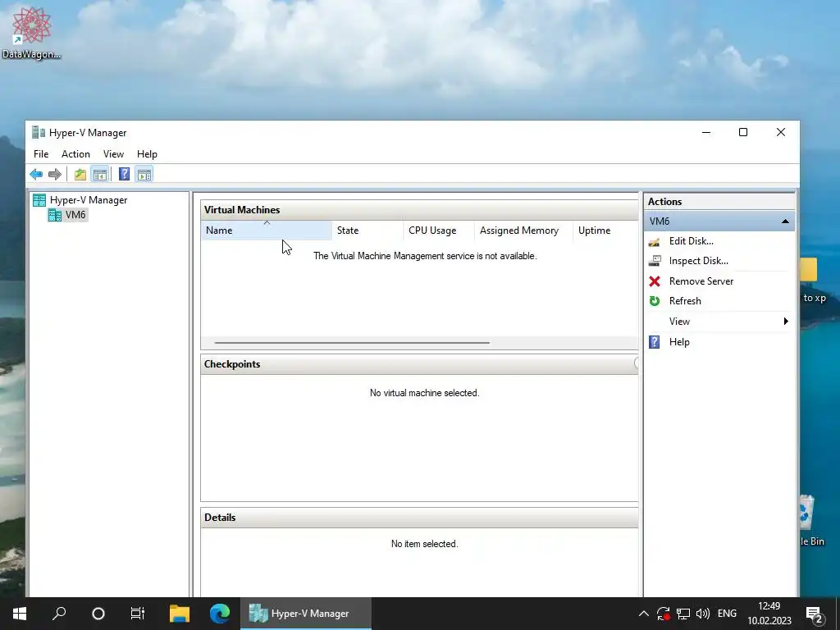The height and width of the screenshot is (630, 840).
Task: Select Hyper-V Manager root tree node
Action: tap(89, 200)
